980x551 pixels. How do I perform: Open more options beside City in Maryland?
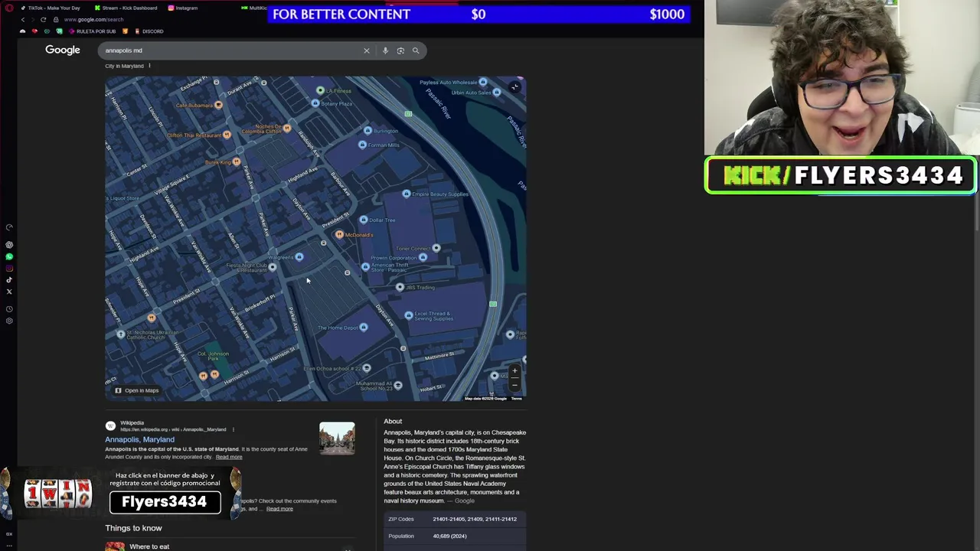[x=149, y=66]
